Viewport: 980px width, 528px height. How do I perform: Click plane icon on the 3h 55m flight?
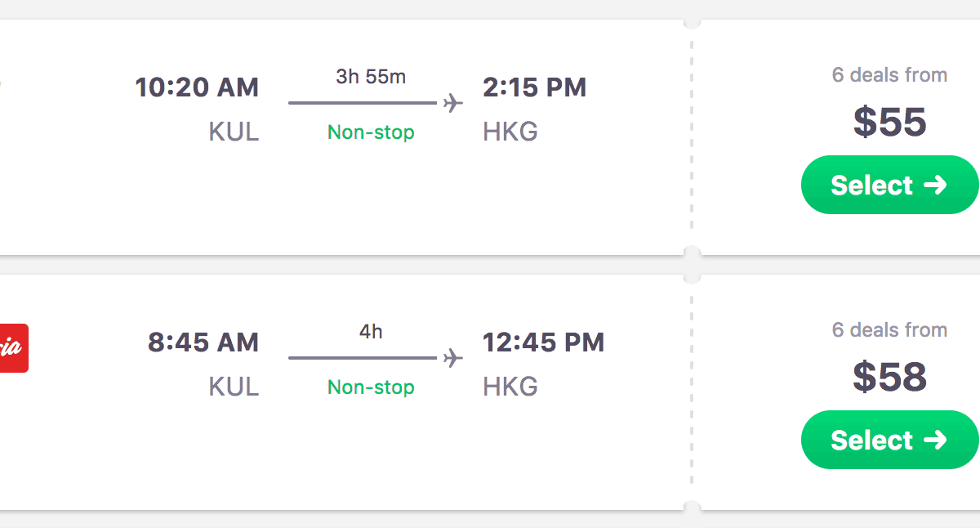click(x=452, y=104)
